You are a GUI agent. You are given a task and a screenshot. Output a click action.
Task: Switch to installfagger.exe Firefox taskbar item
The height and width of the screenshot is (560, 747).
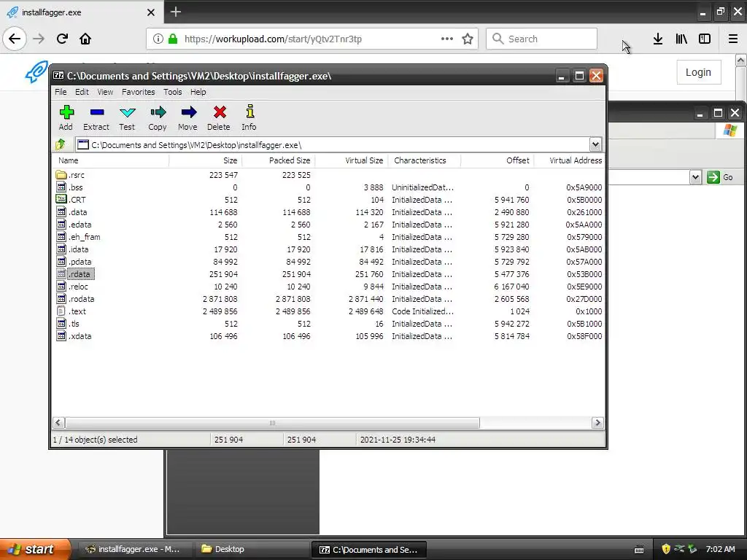pos(135,549)
